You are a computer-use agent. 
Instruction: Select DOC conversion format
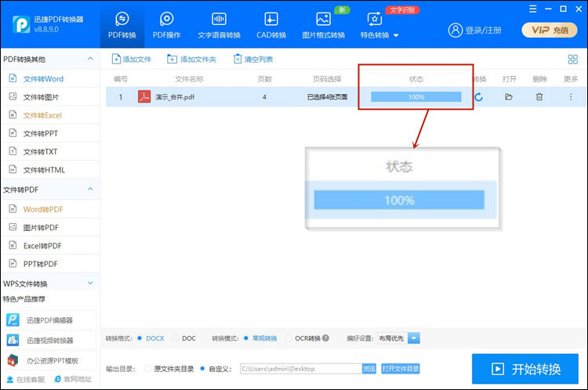pyautogui.click(x=184, y=338)
